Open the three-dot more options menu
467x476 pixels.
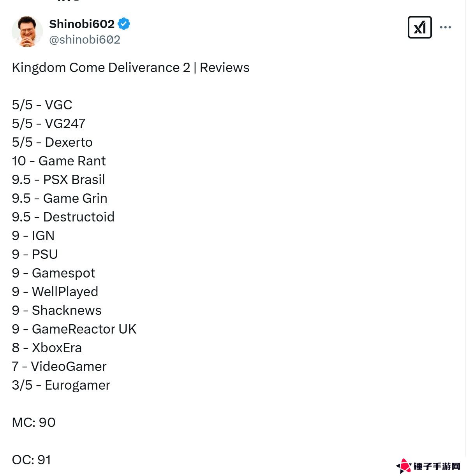[445, 27]
